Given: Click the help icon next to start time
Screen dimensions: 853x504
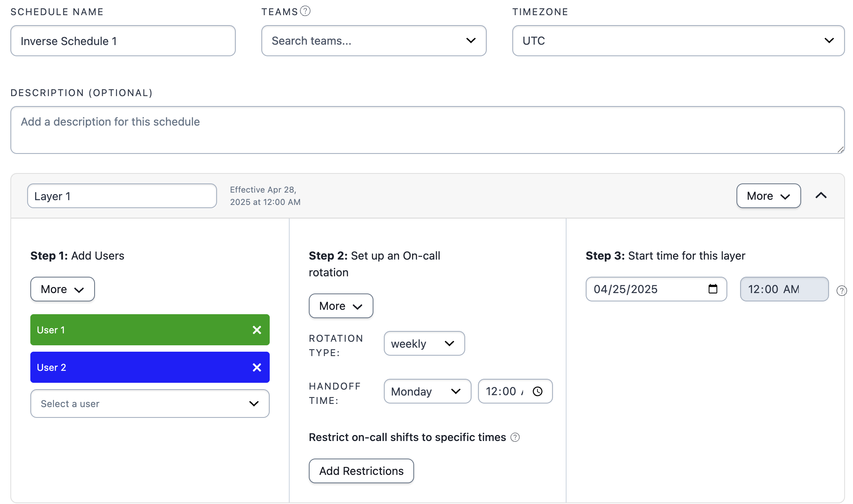Looking at the screenshot, I should 841,291.
